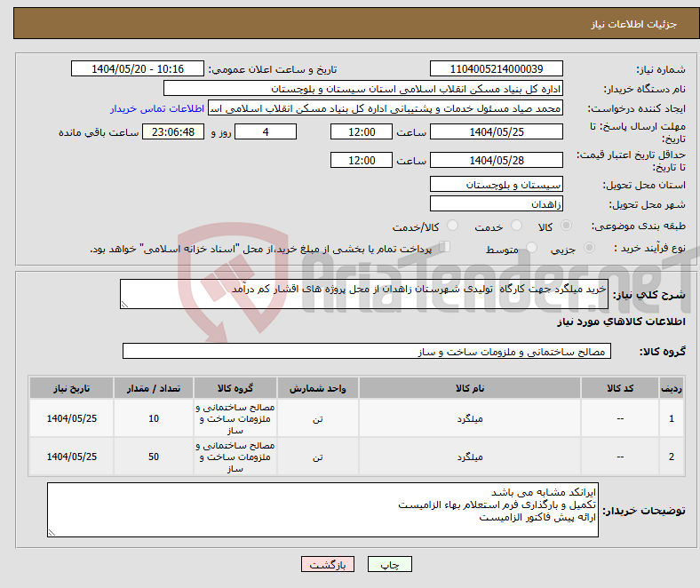The height and width of the screenshot is (588, 700).
Task: Click the واحد شمارش column header
Action: pyautogui.click(x=317, y=388)
